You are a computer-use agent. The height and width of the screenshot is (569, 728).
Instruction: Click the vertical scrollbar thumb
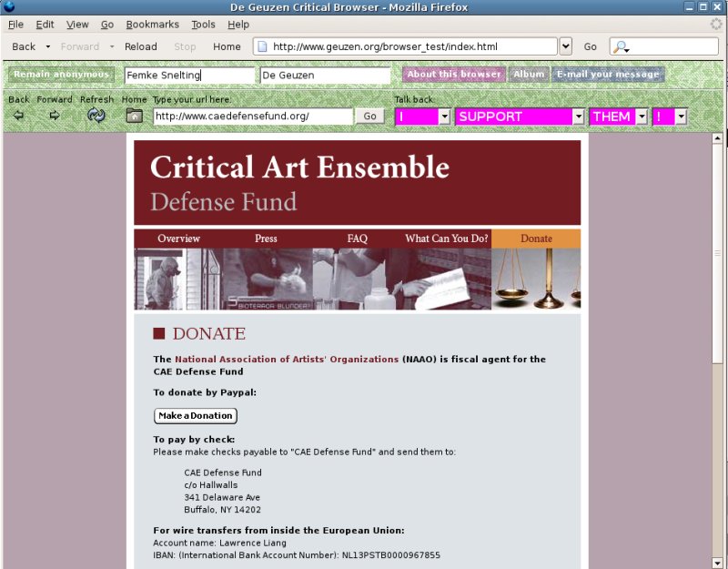(717, 253)
